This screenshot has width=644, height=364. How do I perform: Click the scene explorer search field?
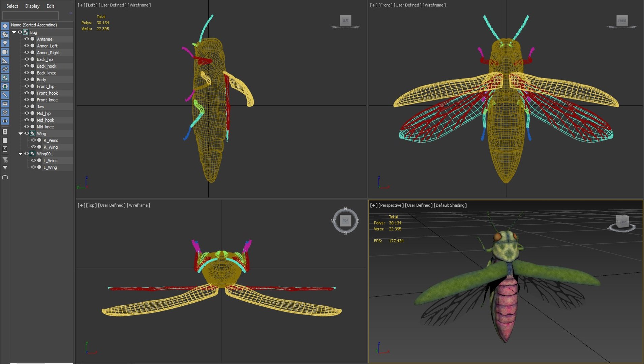click(30, 16)
